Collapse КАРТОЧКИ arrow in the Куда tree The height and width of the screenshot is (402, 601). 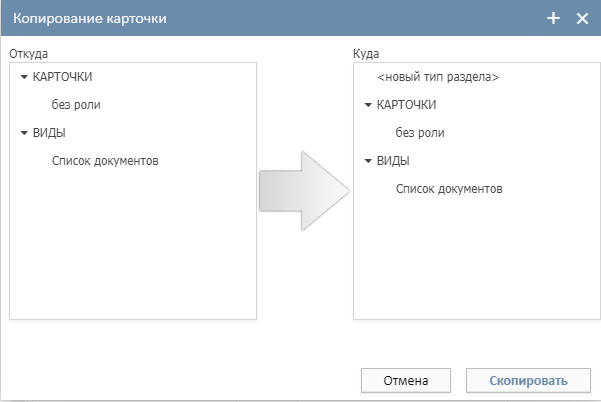pos(368,105)
